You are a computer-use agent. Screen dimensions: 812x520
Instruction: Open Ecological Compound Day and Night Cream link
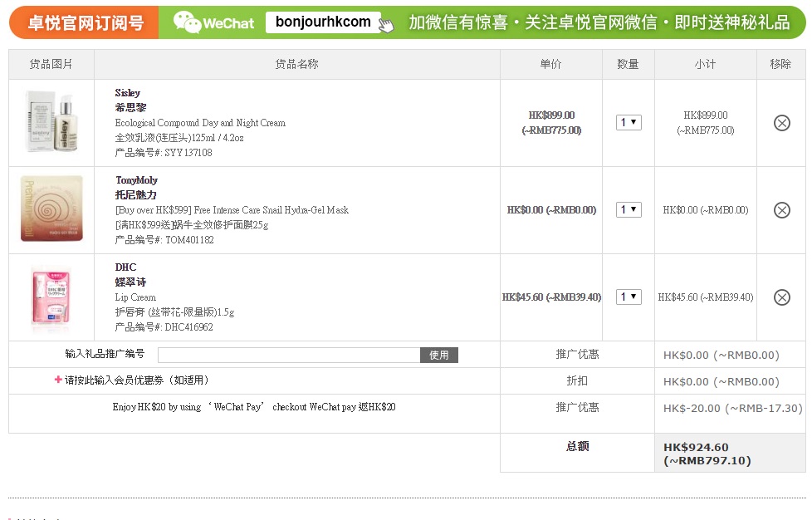click(200, 123)
